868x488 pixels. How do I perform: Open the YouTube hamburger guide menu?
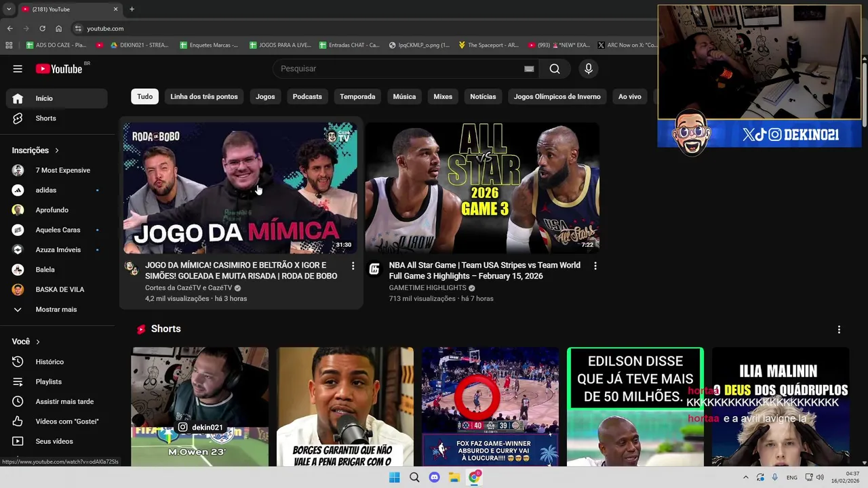coord(18,68)
